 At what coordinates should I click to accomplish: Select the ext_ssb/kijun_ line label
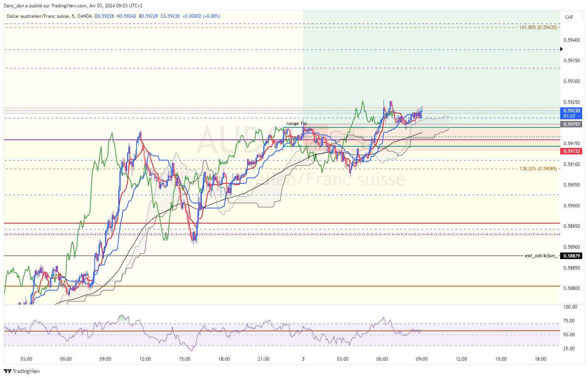click(541, 256)
